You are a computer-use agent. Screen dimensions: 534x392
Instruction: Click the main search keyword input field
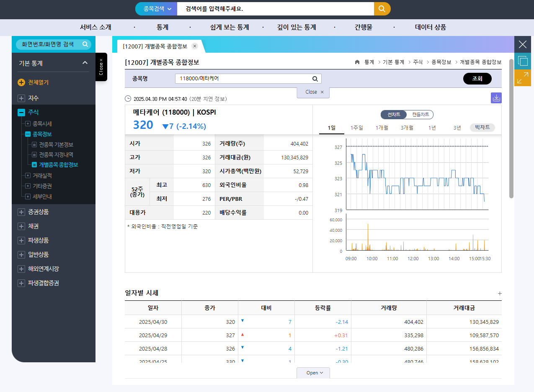(x=275, y=9)
